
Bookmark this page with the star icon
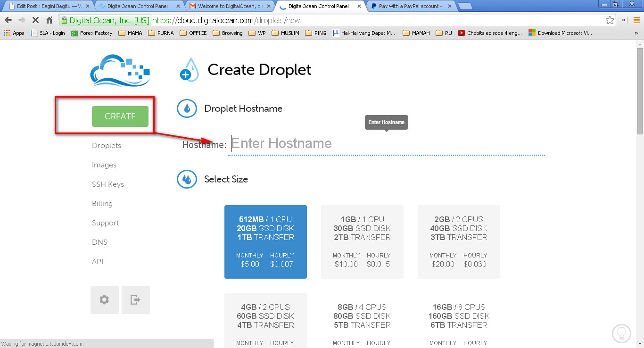click(610, 20)
